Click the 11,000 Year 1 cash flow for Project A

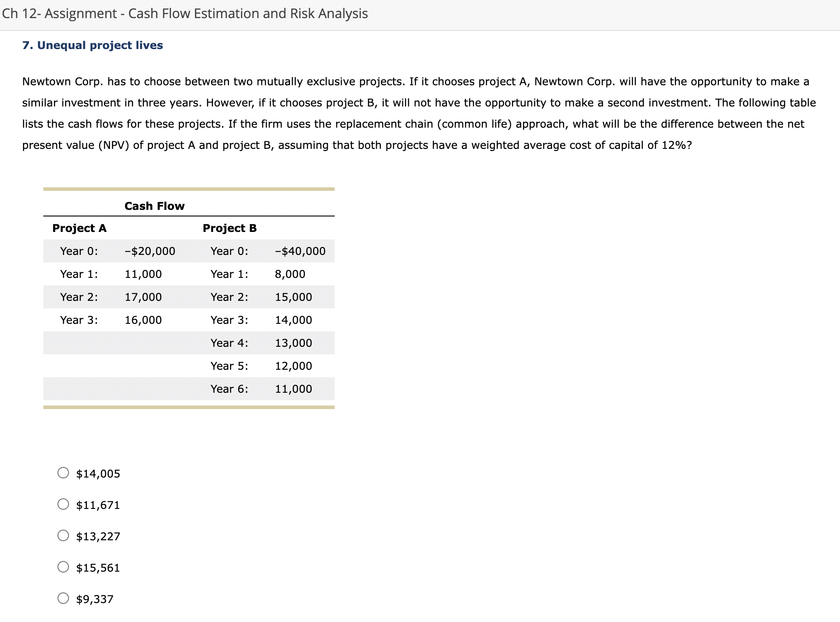point(143,274)
